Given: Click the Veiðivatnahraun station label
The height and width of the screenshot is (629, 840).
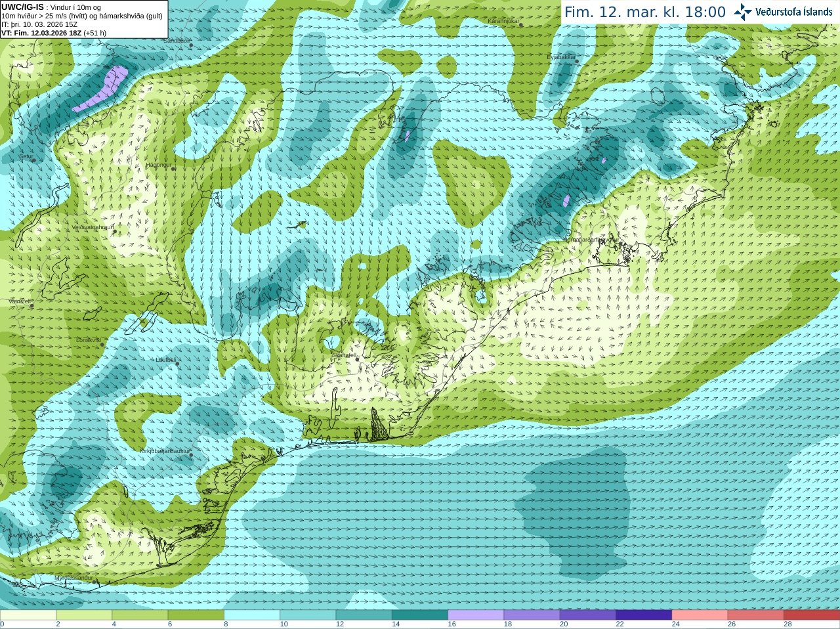Looking at the screenshot, I should 93,227.
